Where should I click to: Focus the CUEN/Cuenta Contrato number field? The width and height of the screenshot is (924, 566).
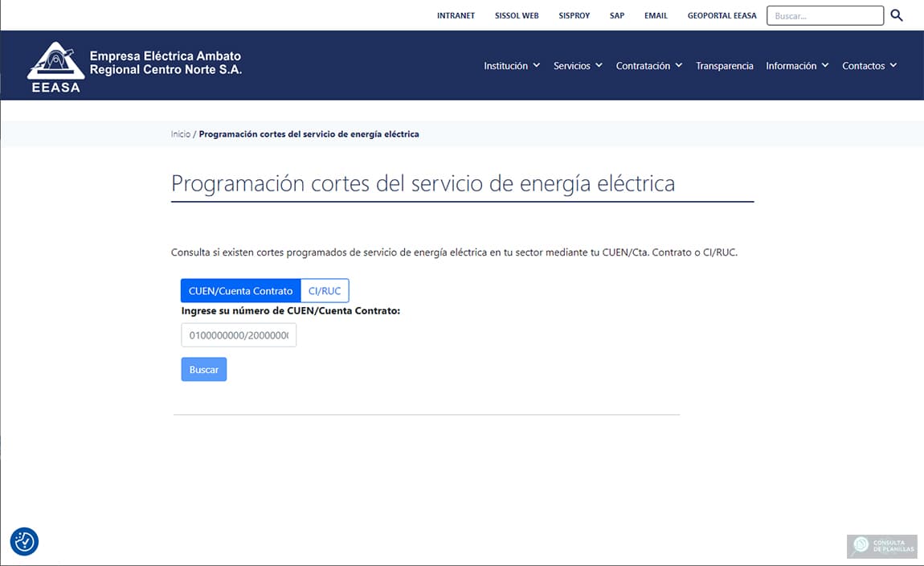(x=239, y=335)
